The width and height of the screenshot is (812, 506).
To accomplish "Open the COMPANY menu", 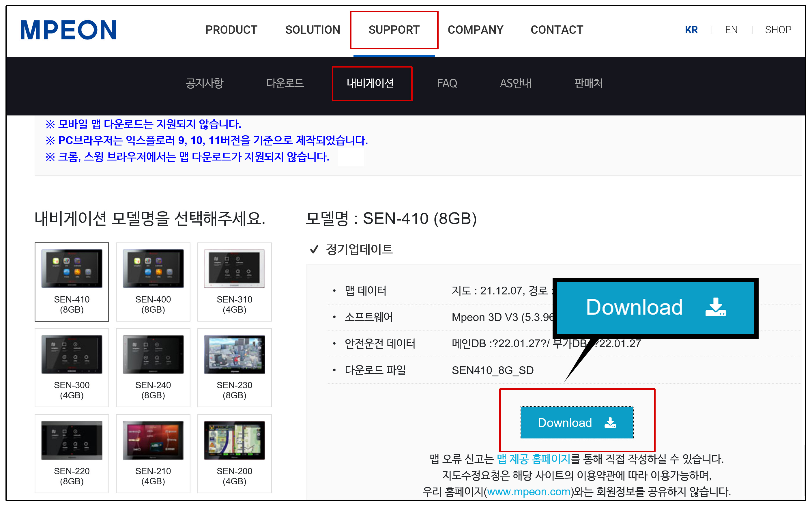I will pyautogui.click(x=475, y=30).
